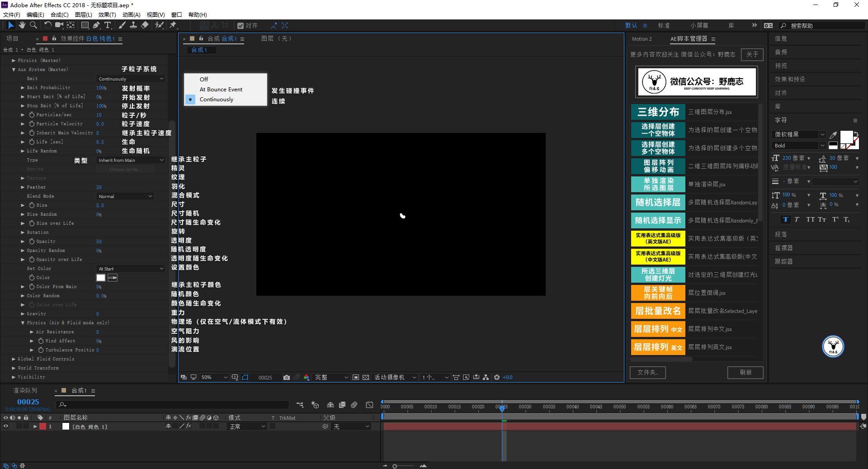This screenshot has height=469, width=868.
Task: Switch to the Motion 2 tab
Action: pyautogui.click(x=642, y=39)
